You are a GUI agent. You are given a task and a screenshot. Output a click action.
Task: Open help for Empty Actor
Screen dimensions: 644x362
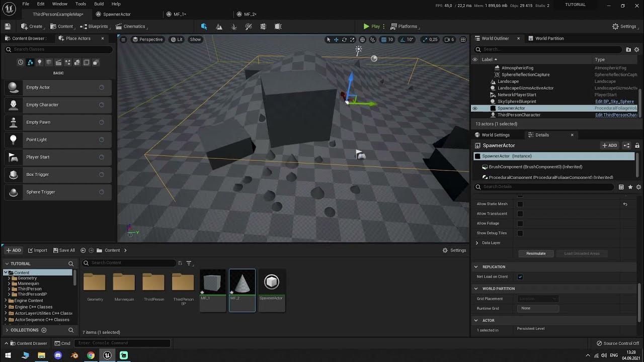102,87
